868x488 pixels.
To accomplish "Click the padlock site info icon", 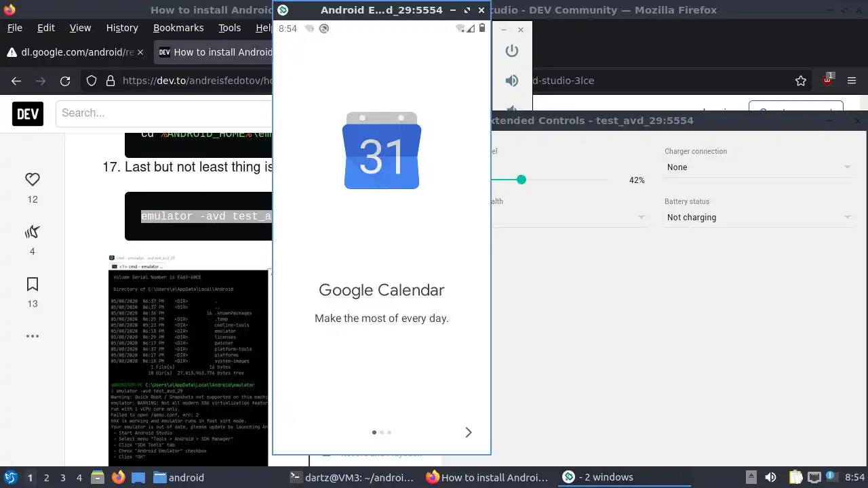I will 111,81.
